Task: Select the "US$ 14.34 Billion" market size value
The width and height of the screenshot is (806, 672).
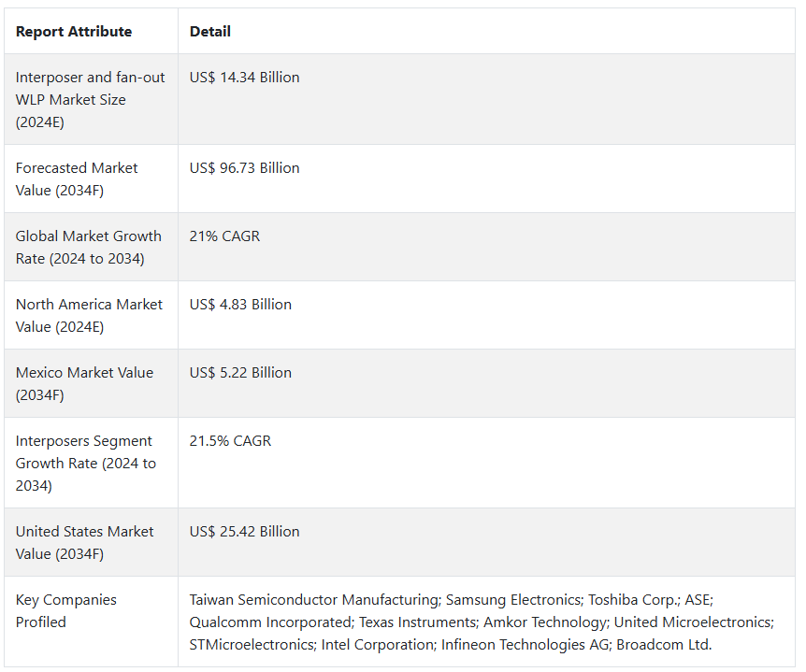Action: tap(244, 78)
